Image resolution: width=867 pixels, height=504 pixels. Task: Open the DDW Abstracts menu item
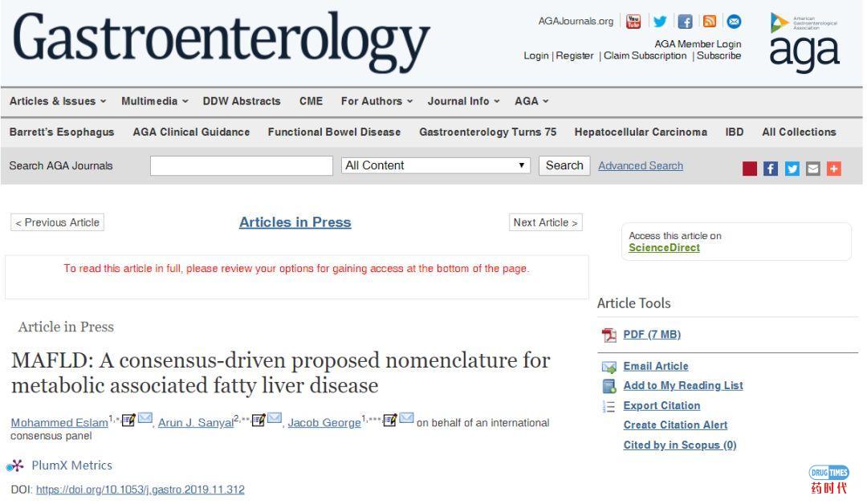coord(242,101)
